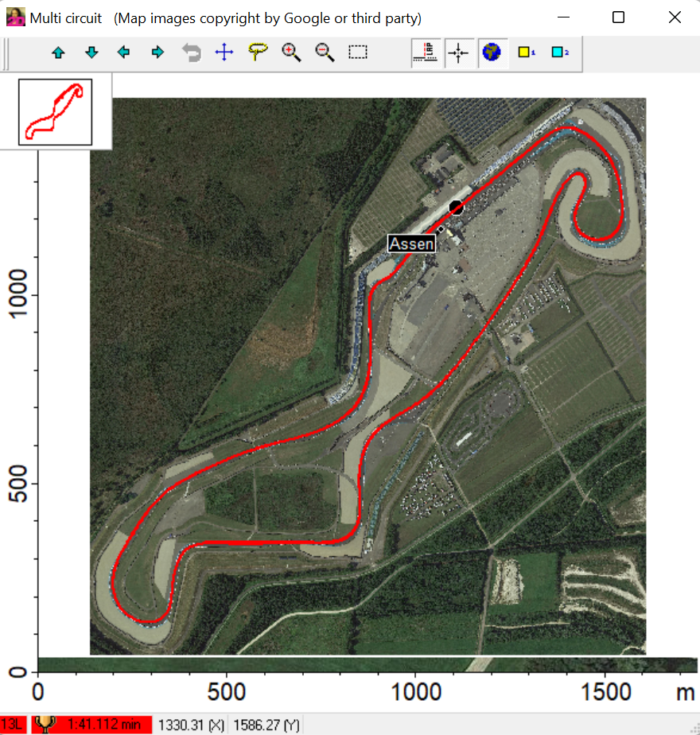Select the blue four-way move tool
The height and width of the screenshot is (735, 700).
(x=224, y=52)
